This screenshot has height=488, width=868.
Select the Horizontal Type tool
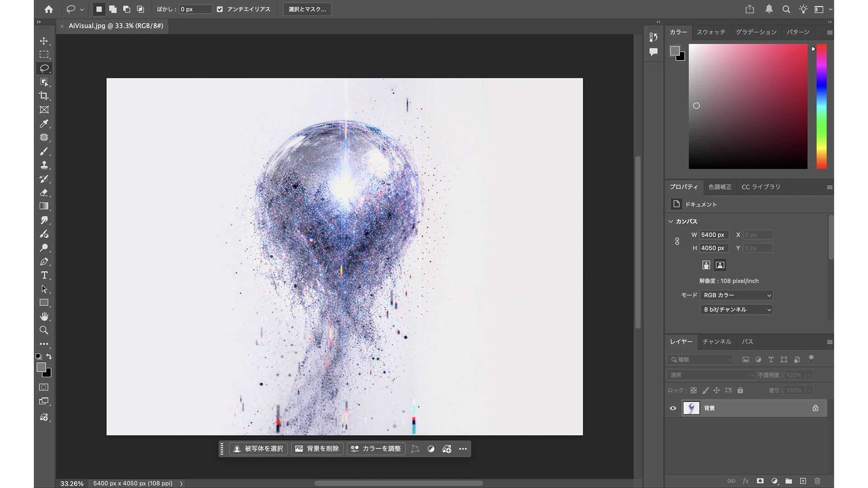(44, 275)
